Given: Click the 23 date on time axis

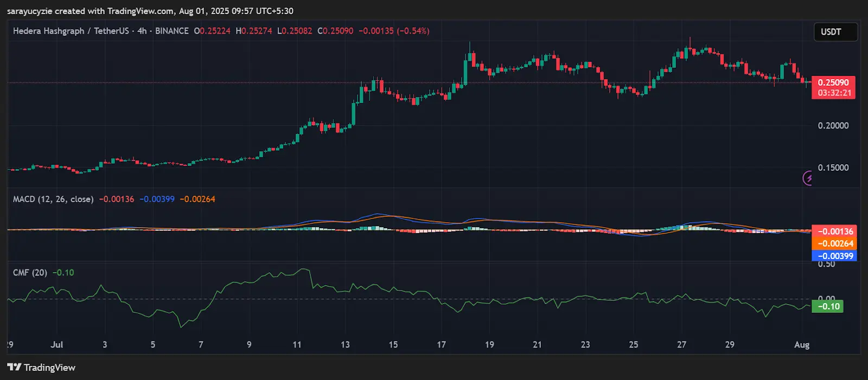Looking at the screenshot, I should point(585,345).
